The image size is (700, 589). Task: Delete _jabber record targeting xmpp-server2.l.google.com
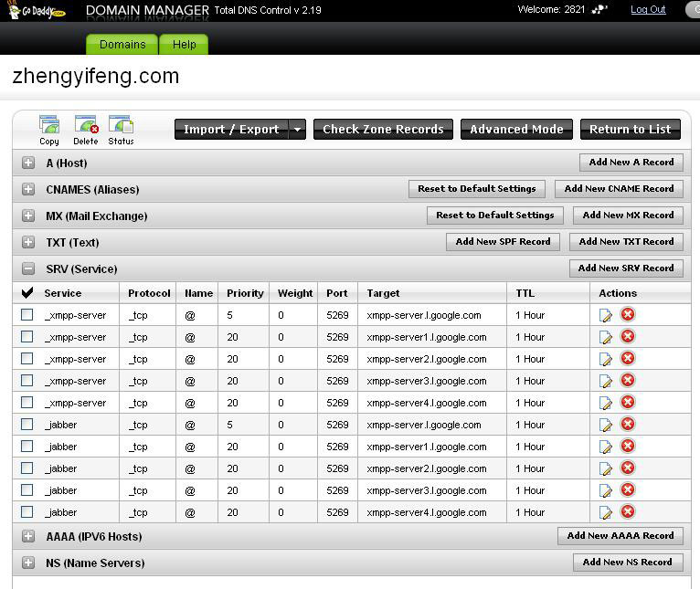pos(628,468)
